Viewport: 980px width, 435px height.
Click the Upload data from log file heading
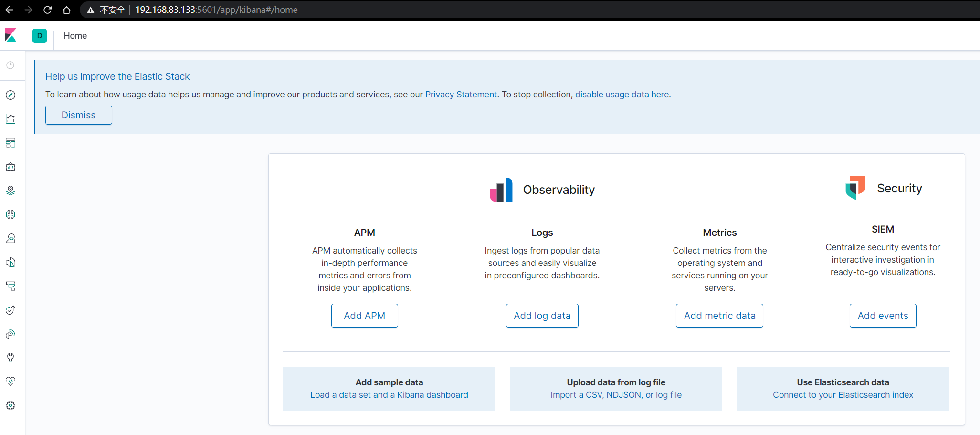click(x=616, y=382)
